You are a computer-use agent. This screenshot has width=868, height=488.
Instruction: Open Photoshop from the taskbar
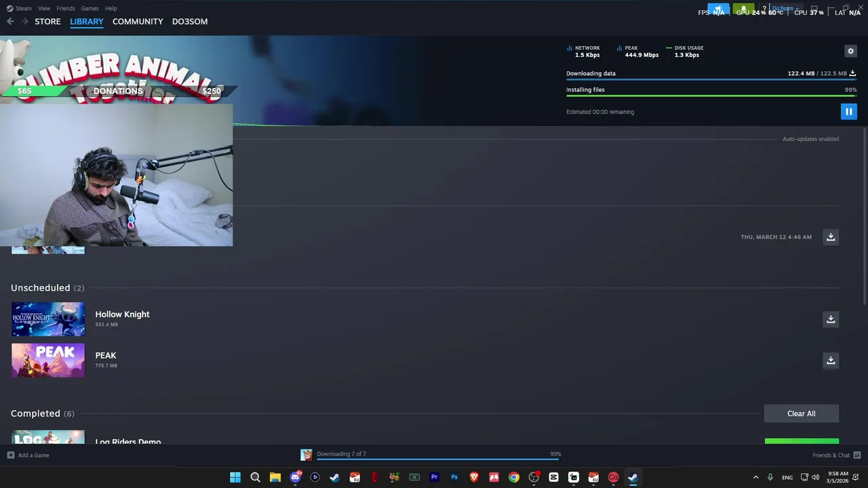point(454,477)
